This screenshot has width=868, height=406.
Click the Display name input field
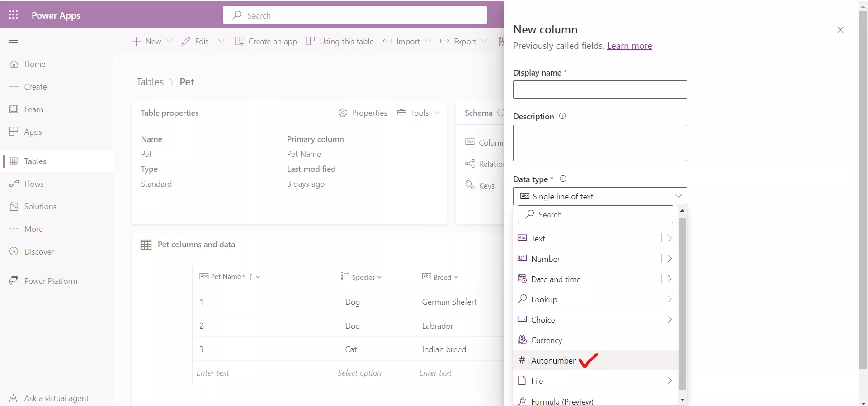[x=600, y=90]
